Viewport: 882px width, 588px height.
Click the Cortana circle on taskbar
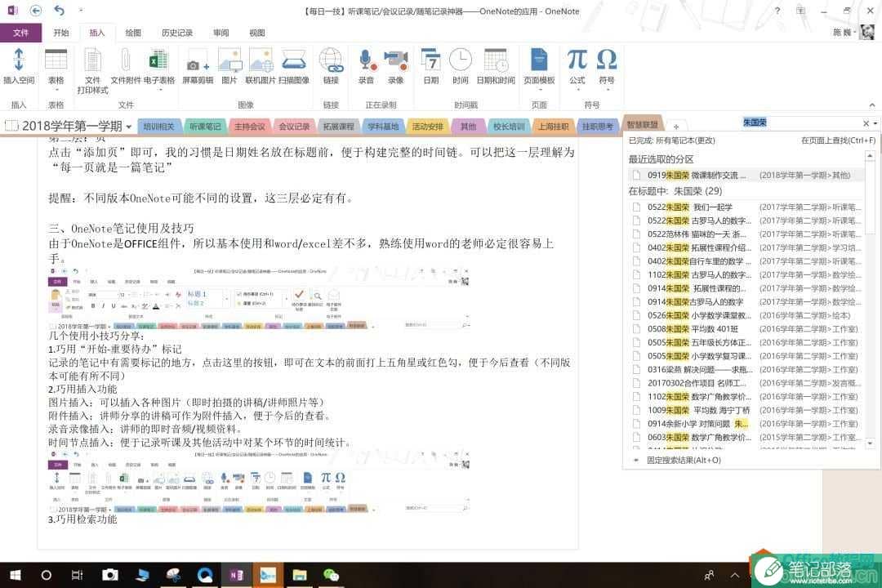(46, 574)
